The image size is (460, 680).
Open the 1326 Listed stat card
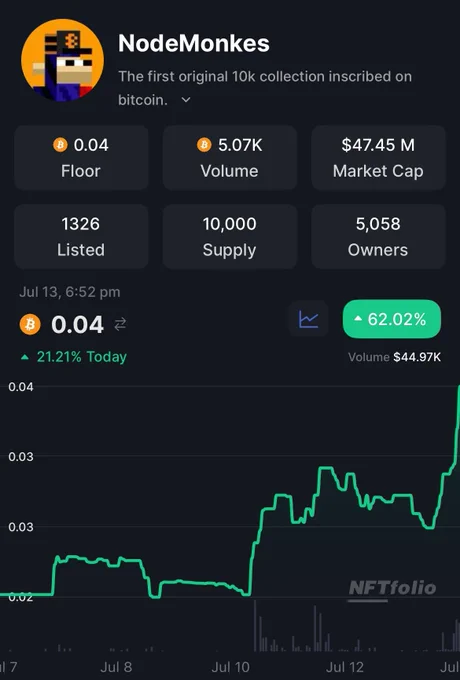[x=81, y=237]
